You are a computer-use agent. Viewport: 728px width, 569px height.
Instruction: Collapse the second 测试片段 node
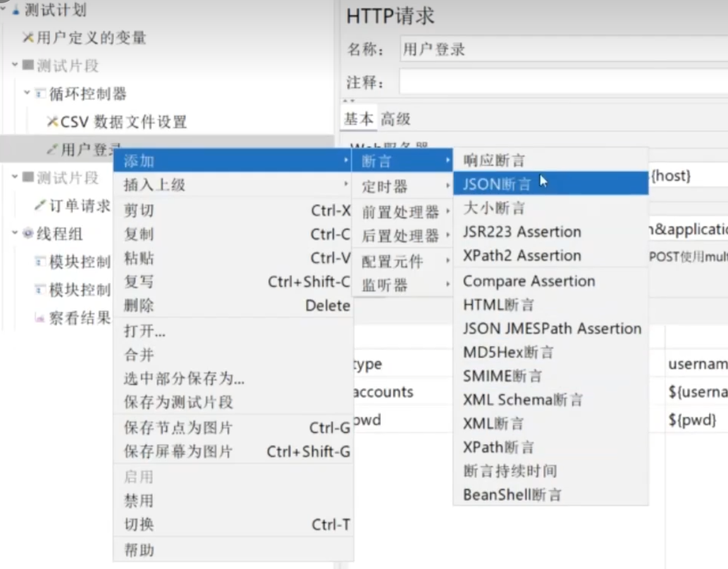(15, 177)
